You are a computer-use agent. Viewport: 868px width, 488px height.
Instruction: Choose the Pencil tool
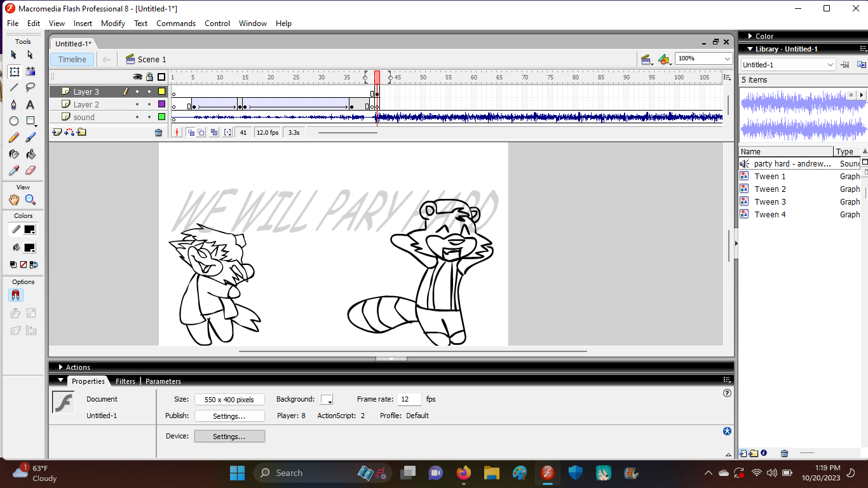(14, 137)
